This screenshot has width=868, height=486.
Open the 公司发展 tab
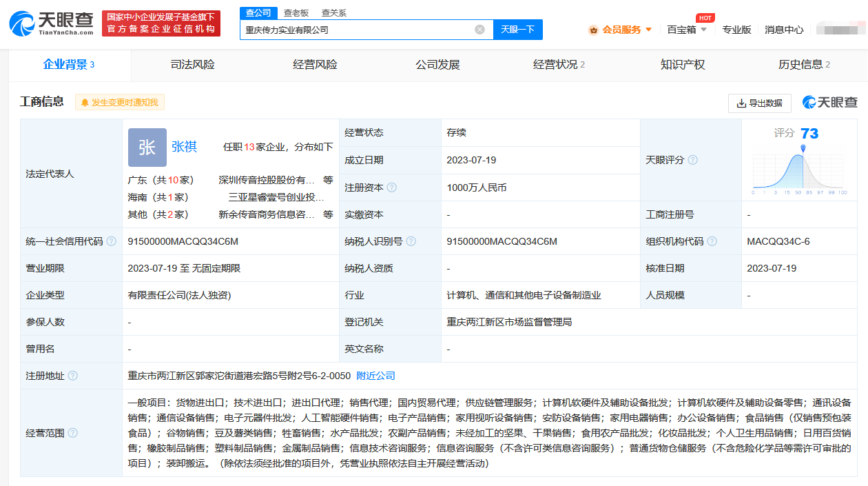click(437, 65)
